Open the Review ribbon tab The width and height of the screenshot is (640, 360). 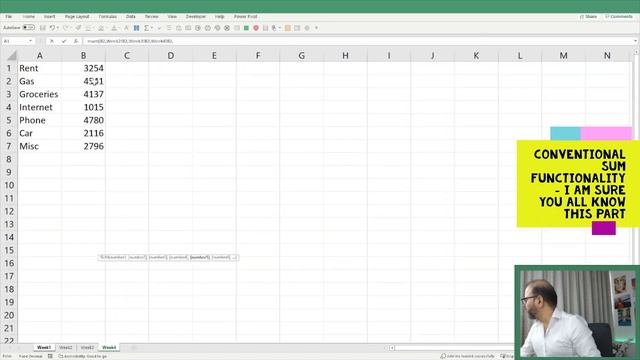151,17
